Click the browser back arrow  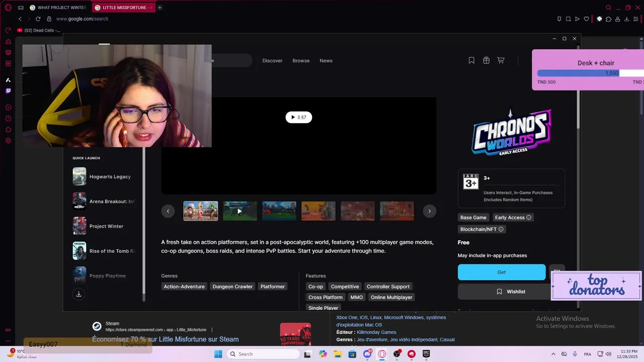(x=20, y=19)
